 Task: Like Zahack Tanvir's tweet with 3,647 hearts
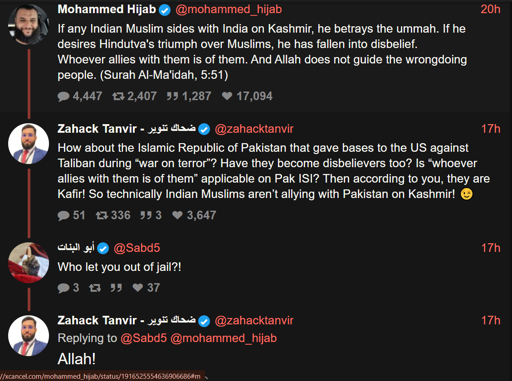pos(177,215)
